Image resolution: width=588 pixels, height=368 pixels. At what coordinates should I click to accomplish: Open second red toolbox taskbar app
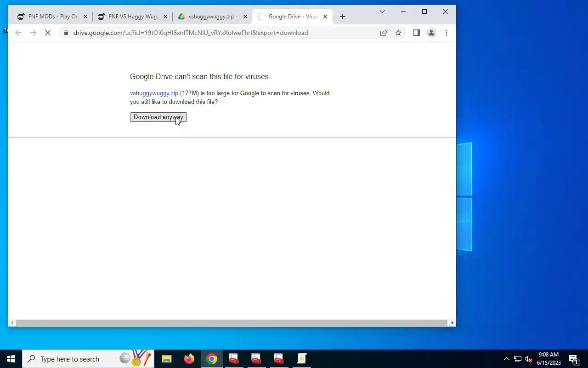point(256,359)
